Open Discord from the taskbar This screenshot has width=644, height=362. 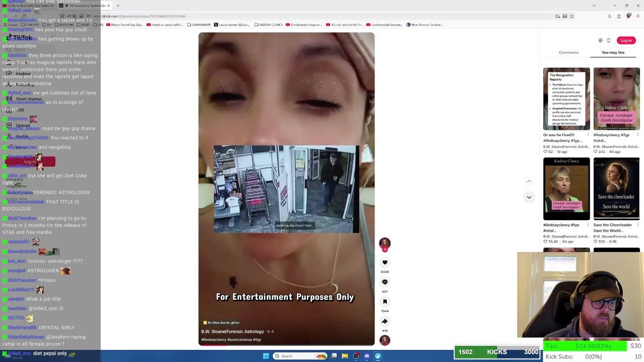pos(367,356)
